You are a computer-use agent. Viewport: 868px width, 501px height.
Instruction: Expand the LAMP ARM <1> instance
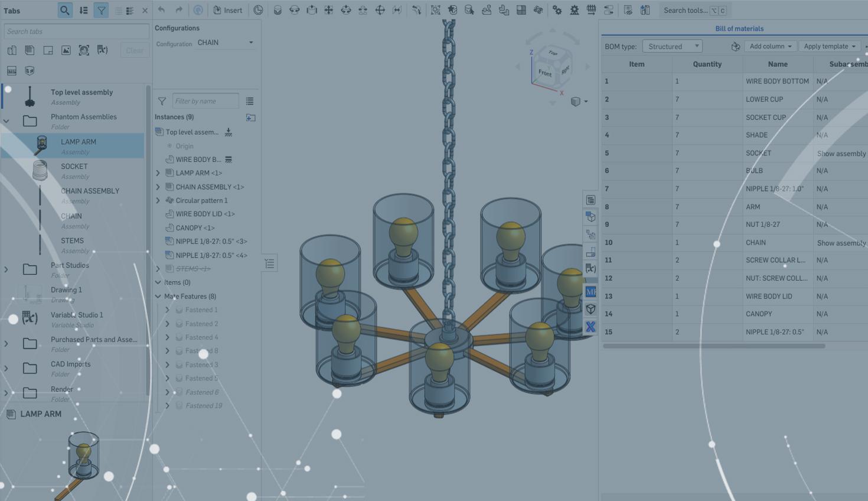tap(158, 173)
